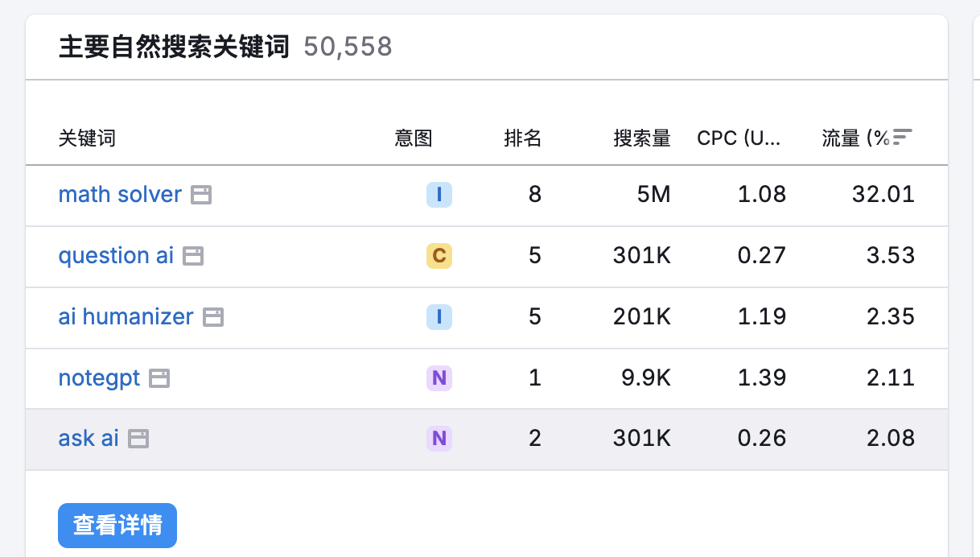The width and height of the screenshot is (980, 557).
Task: Click SERP icon beside math solver
Action: pos(201,195)
